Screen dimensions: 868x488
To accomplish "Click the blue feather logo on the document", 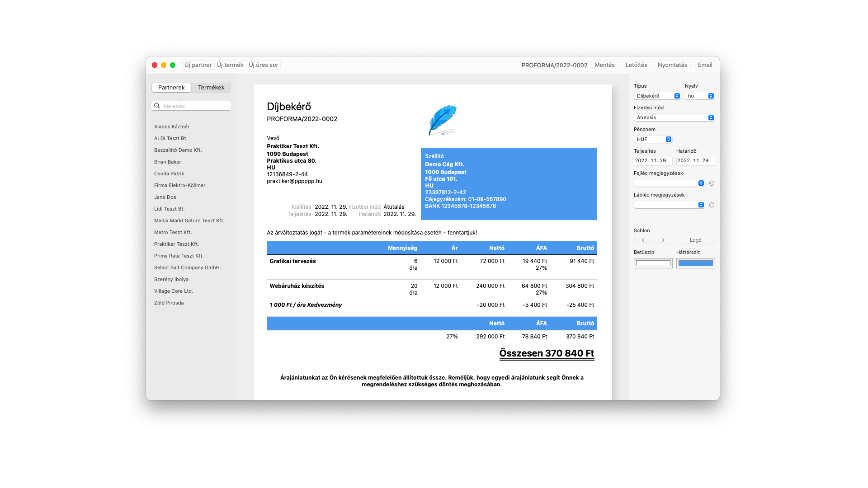I will 442,119.
